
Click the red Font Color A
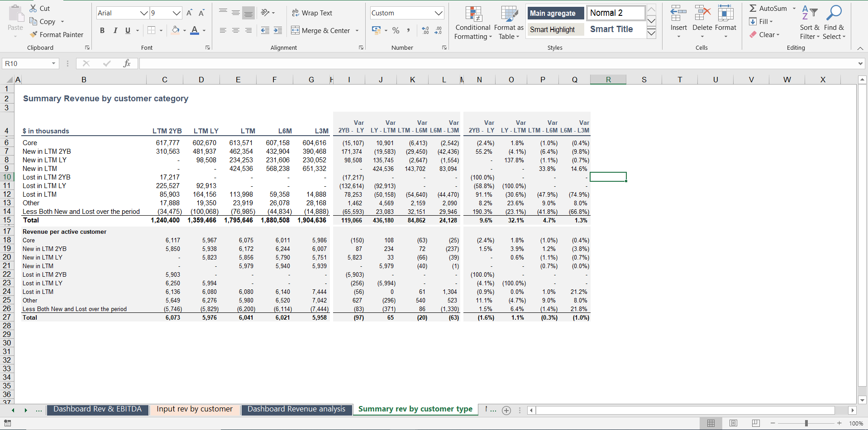point(195,30)
